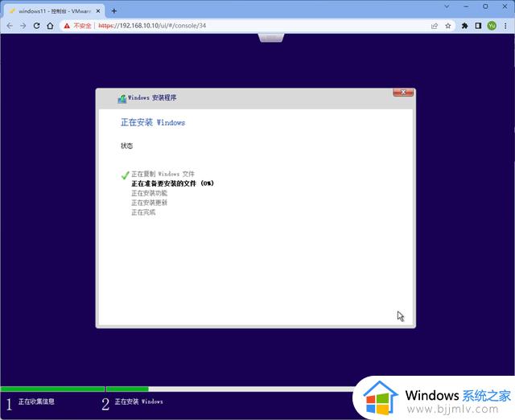This screenshot has height=420, width=515.
Task: Click the '正在安装更新' step text
Action: point(150,203)
